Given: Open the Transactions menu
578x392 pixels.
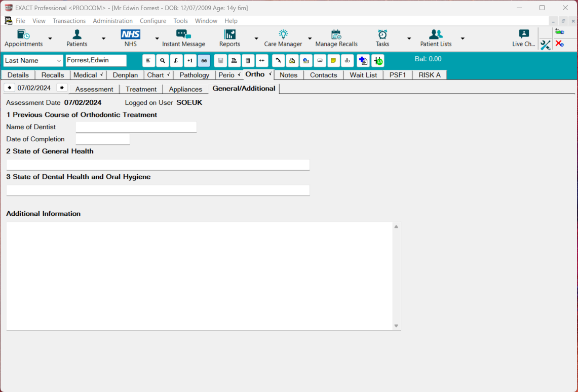Looking at the screenshot, I should tap(69, 21).
